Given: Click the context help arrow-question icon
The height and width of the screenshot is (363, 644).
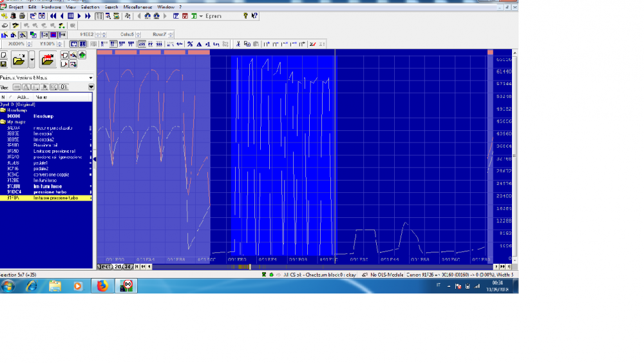Looking at the screenshot, I should tap(254, 16).
